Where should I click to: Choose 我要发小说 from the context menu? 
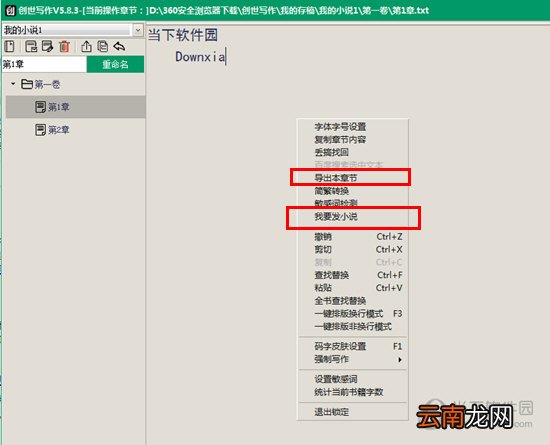[x=353, y=216]
